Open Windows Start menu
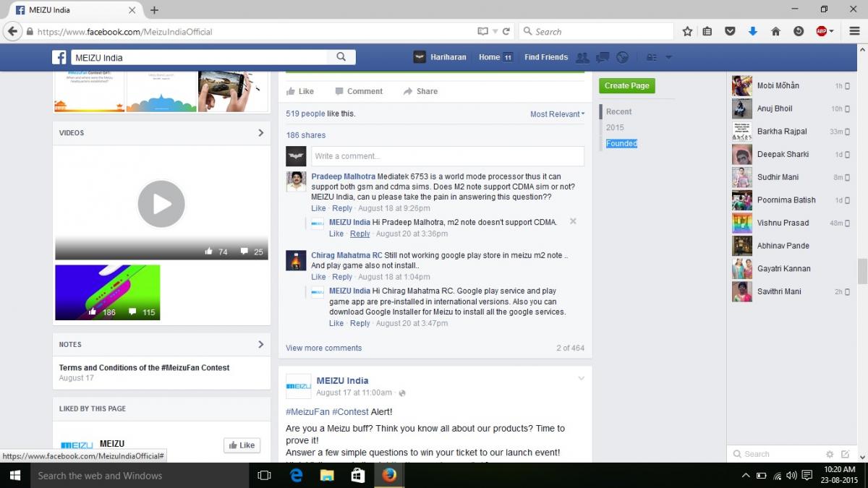The image size is (868, 488). 14,476
